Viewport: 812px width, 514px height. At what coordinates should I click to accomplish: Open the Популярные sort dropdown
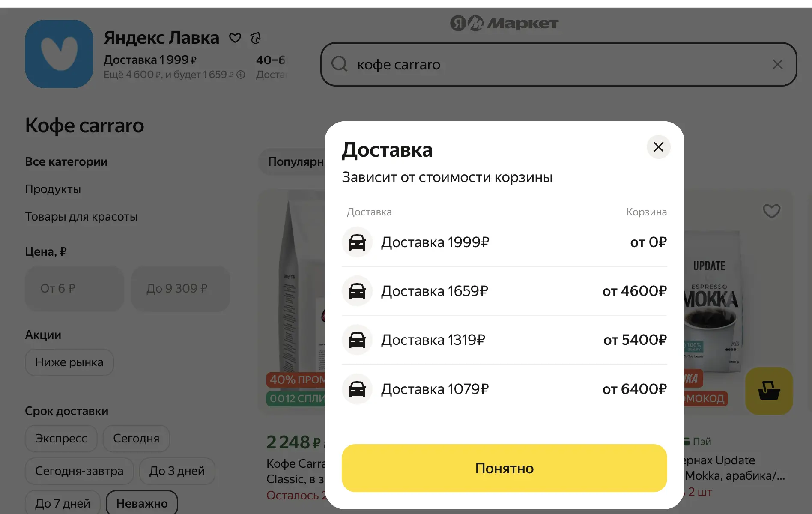coord(293,162)
